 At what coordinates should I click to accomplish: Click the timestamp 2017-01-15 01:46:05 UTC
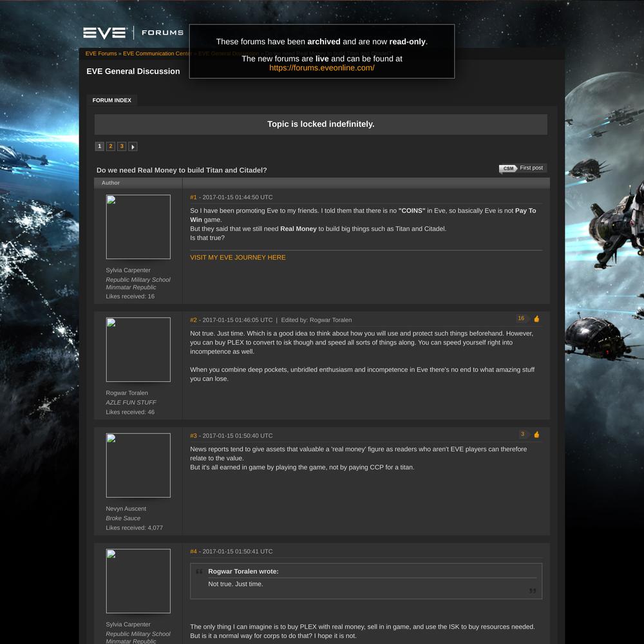coord(238,320)
